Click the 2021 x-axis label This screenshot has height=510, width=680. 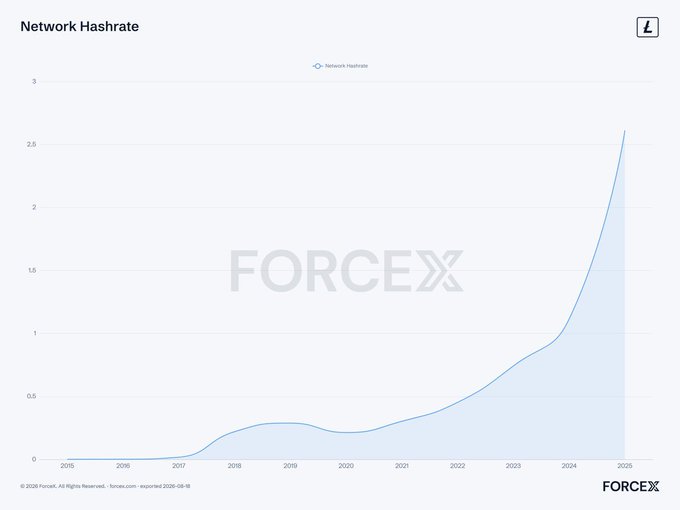(x=402, y=466)
